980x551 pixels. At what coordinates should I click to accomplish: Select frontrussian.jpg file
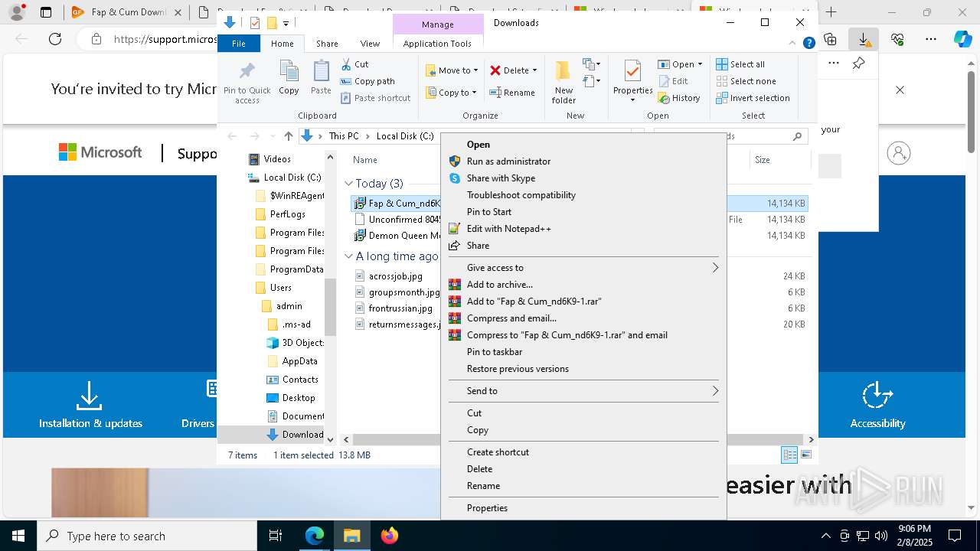pos(400,308)
